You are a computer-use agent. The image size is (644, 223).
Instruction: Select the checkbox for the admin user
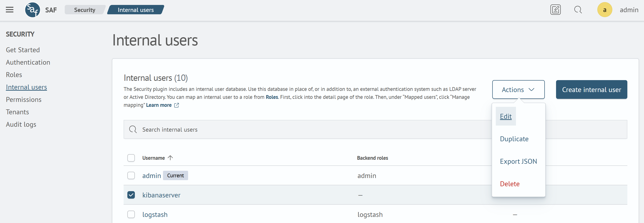tap(131, 175)
